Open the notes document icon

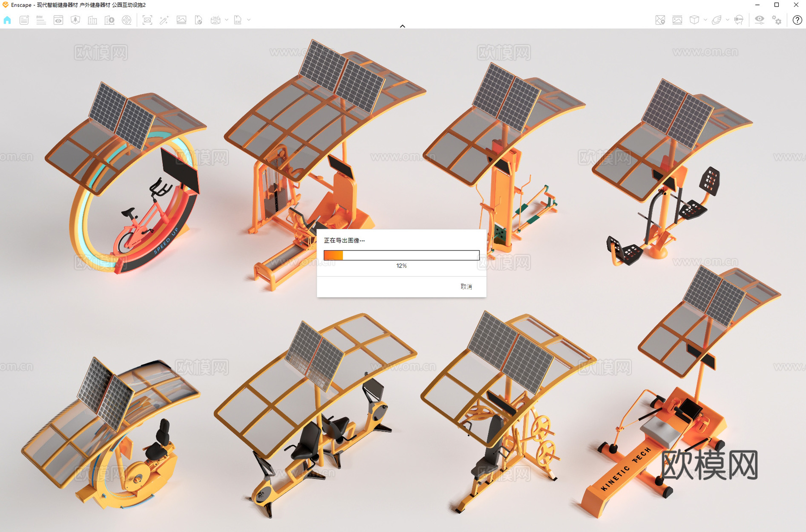pos(24,20)
